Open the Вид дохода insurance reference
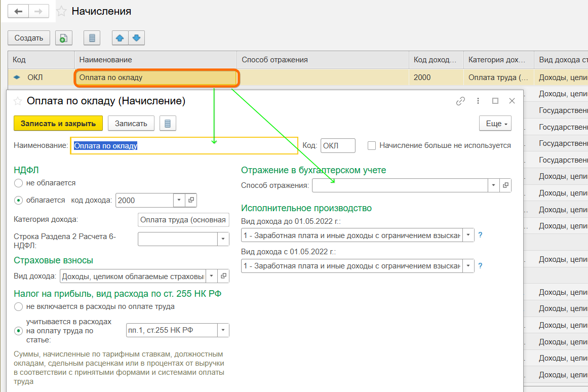 pos(223,276)
